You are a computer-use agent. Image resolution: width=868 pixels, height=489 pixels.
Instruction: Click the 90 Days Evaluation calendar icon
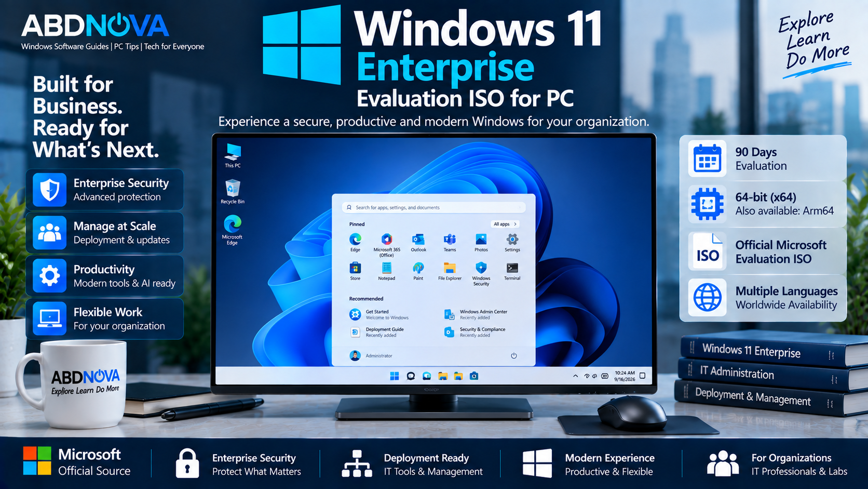pos(707,158)
